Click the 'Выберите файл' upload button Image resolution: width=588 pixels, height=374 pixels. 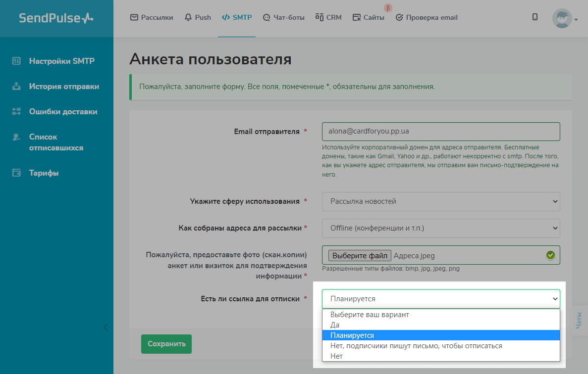(x=360, y=256)
